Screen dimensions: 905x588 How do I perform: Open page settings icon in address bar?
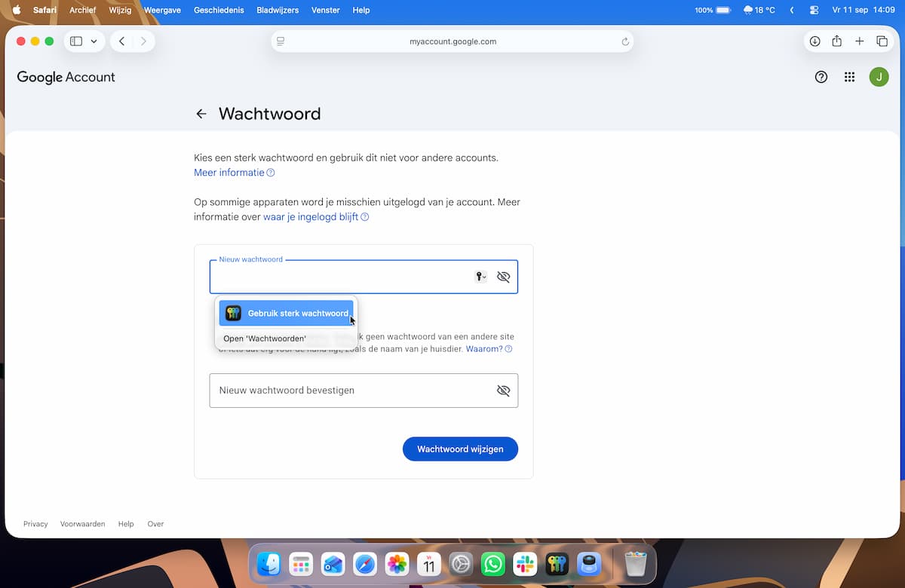[x=281, y=41]
